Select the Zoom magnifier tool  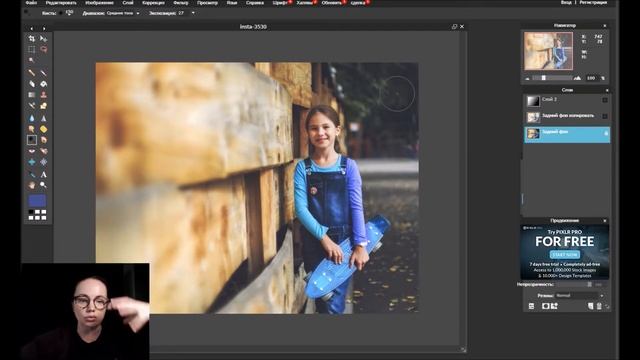pyautogui.click(x=43, y=185)
